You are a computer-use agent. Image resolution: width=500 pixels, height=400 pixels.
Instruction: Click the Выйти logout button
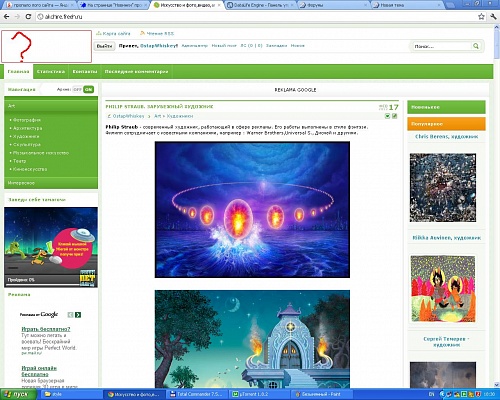click(x=104, y=46)
